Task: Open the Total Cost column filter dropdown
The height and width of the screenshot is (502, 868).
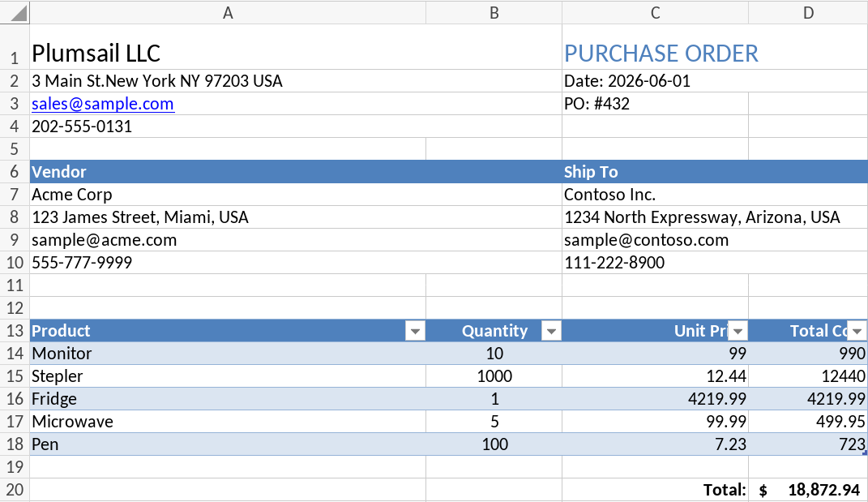Action: coord(857,332)
